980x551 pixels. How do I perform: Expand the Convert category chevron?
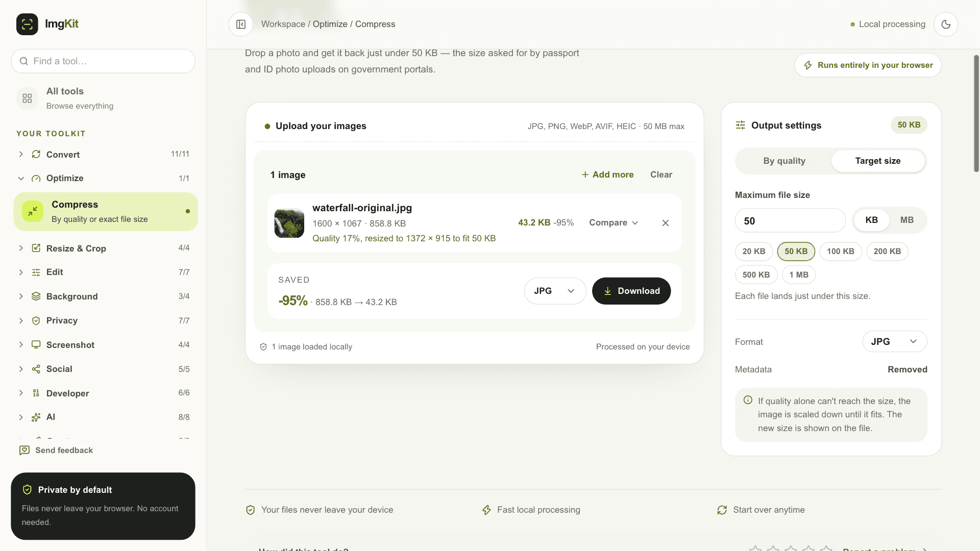click(x=21, y=154)
